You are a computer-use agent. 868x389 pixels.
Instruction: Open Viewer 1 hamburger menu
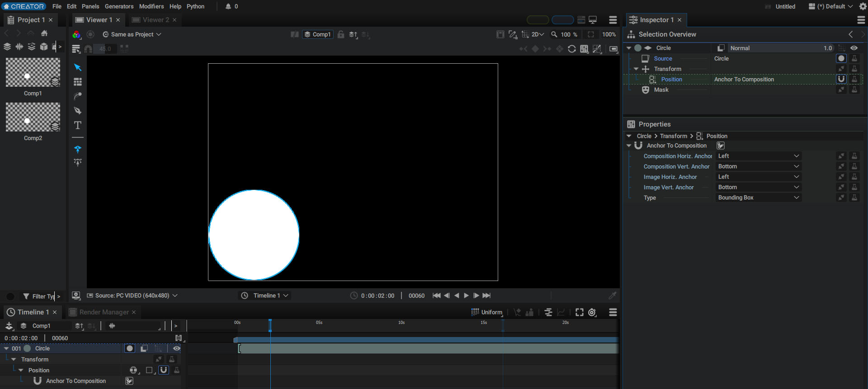tap(613, 20)
